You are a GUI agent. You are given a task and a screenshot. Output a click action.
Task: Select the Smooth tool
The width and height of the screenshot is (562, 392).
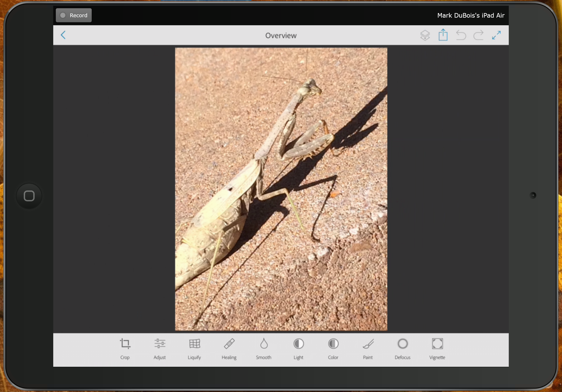[x=263, y=348]
